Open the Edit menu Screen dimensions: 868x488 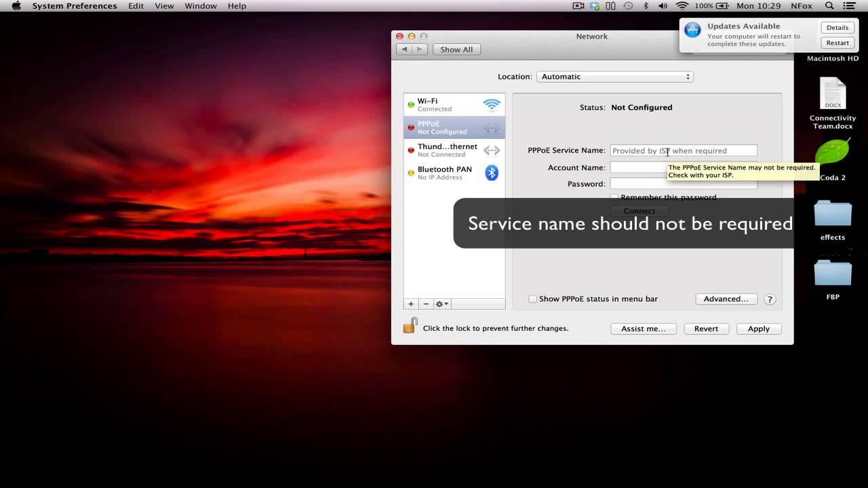pyautogui.click(x=136, y=6)
